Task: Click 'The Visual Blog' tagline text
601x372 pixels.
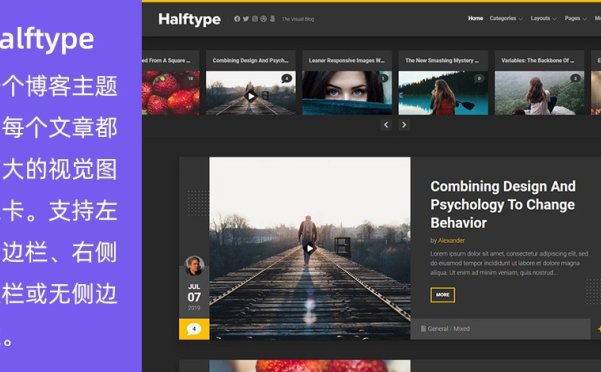Action: point(298,19)
